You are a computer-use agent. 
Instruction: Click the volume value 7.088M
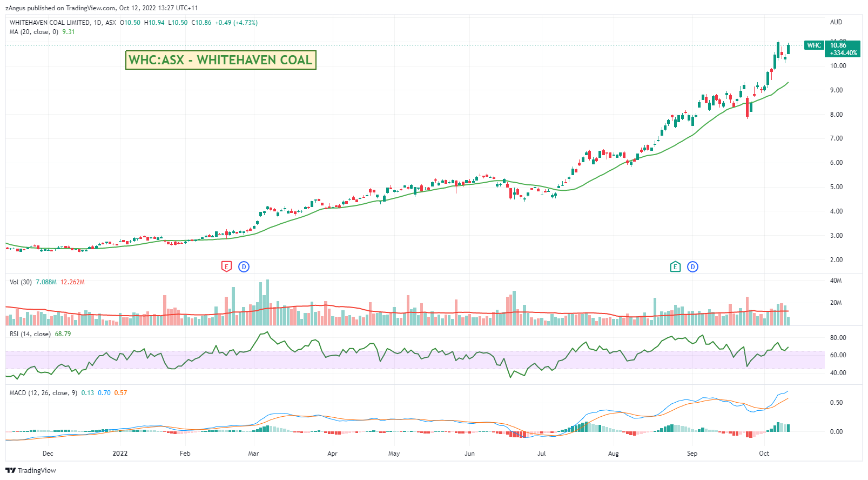point(46,282)
